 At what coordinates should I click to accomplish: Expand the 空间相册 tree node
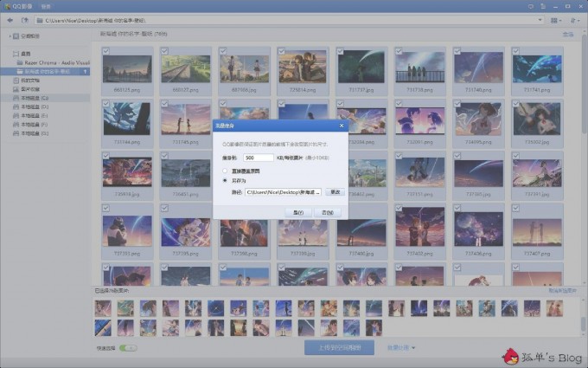[10, 36]
